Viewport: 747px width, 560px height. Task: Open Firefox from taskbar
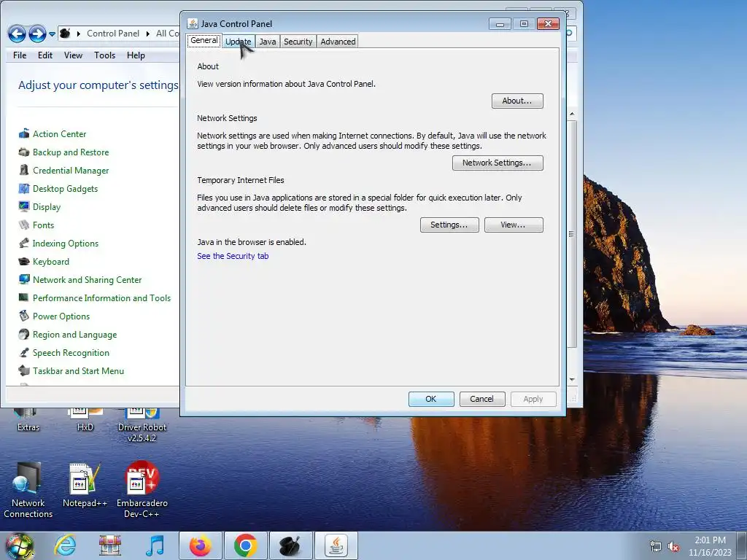pos(201,545)
